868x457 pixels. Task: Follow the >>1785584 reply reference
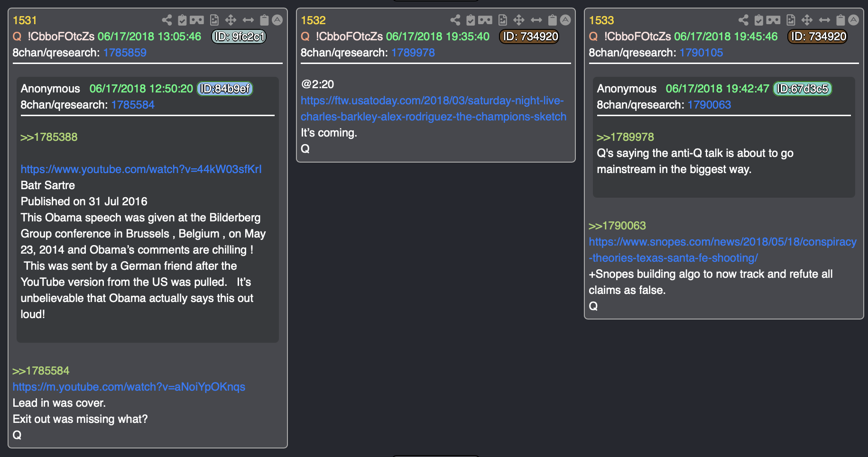[x=41, y=371]
